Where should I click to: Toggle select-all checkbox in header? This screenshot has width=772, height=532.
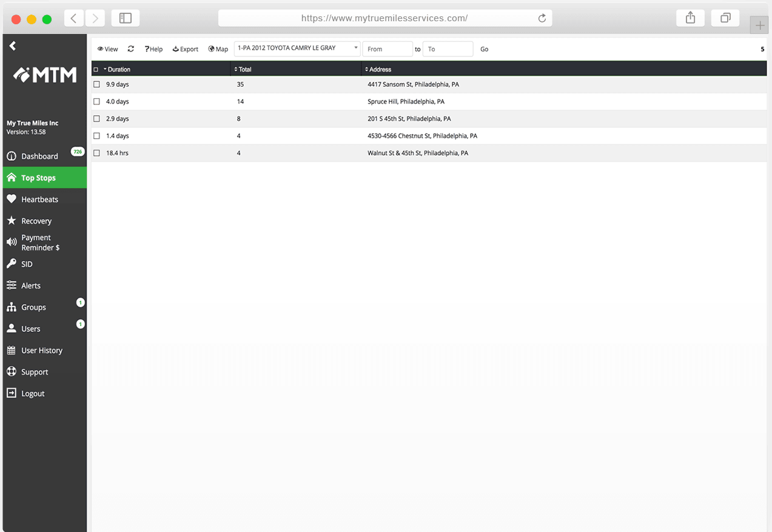click(96, 69)
